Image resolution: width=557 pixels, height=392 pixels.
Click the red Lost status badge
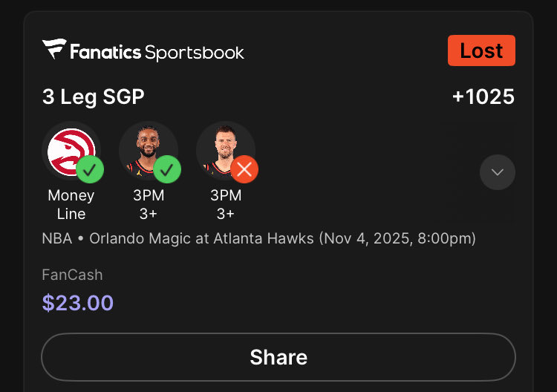(x=481, y=50)
